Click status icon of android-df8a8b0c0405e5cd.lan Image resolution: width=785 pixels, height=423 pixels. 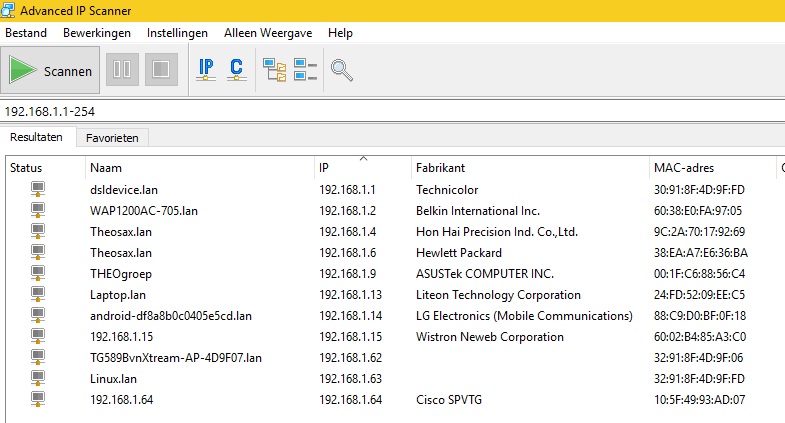tap(38, 316)
